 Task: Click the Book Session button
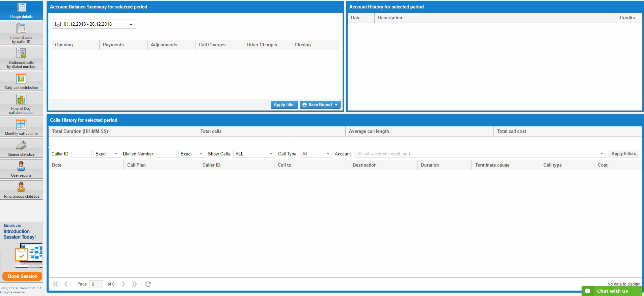pos(23,276)
